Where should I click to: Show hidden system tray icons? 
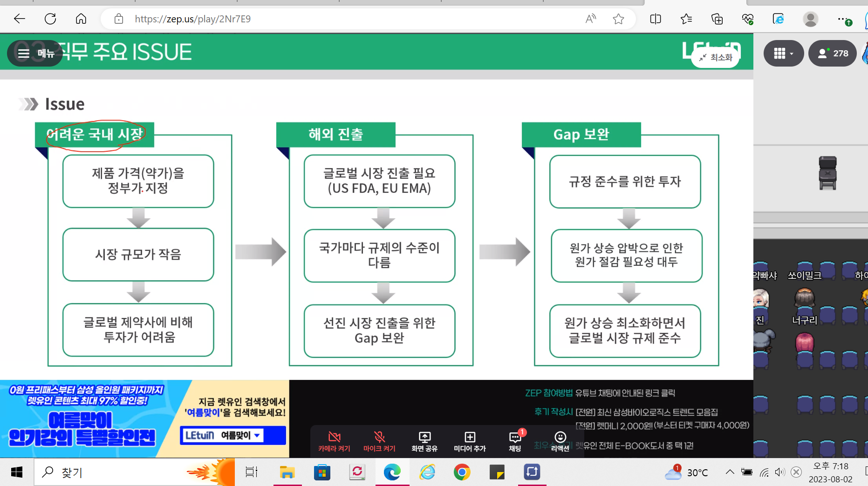[x=730, y=472]
